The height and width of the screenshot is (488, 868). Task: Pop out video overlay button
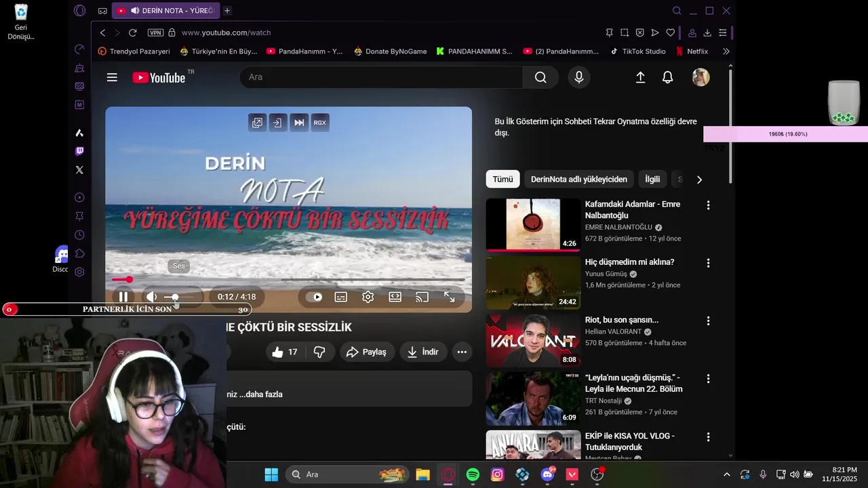click(257, 123)
